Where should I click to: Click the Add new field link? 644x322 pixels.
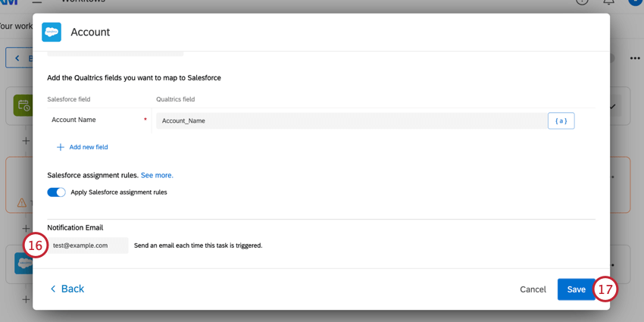click(x=89, y=147)
